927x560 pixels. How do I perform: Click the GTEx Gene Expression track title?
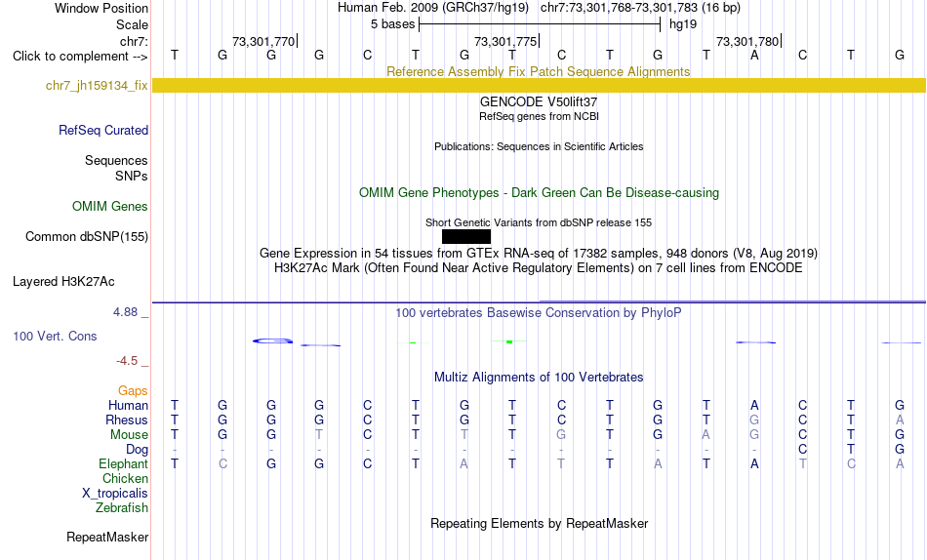click(x=539, y=253)
